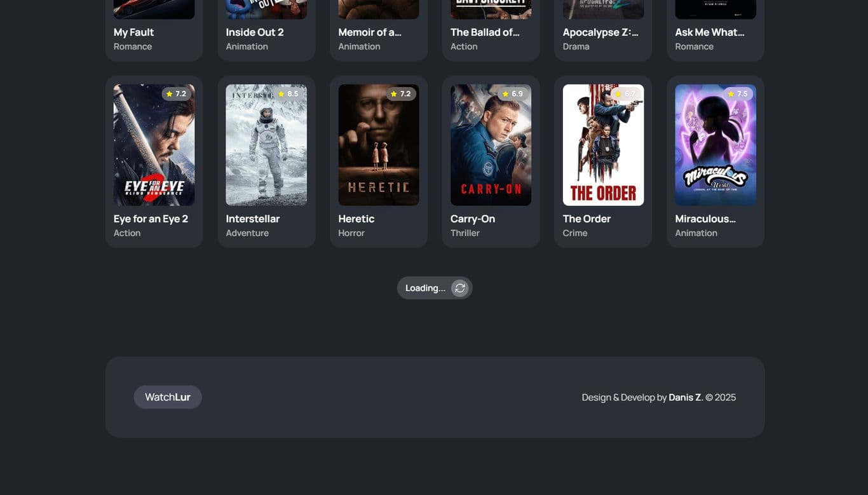Select the Apocalypse Z:... title
Viewport: 868px width, 495px height.
click(600, 32)
